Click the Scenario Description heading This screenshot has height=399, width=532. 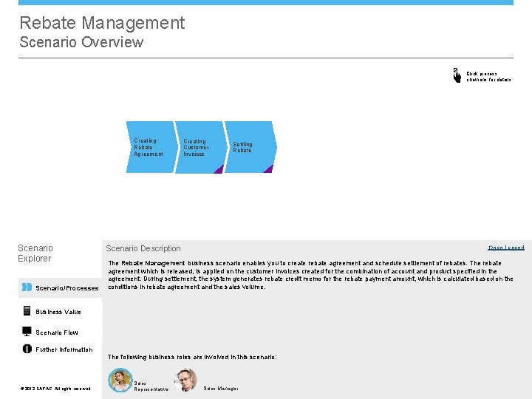pyautogui.click(x=143, y=248)
